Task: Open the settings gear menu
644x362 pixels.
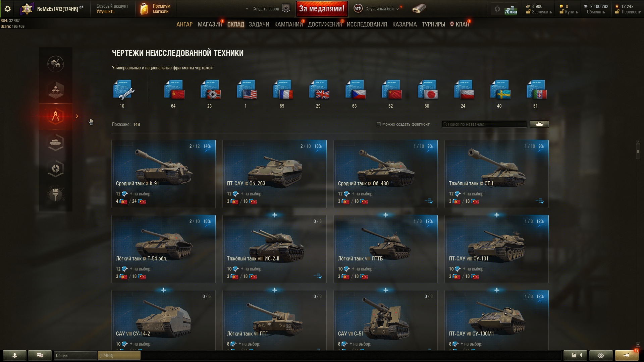Action: [8, 9]
